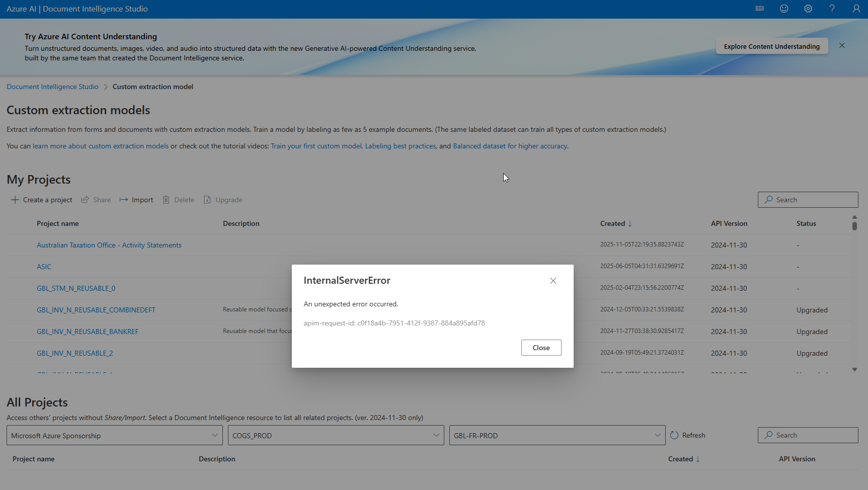Open GBL_INV_N_REUSABLE_2 project
Viewport: 868px width, 490px height.
tap(75, 353)
